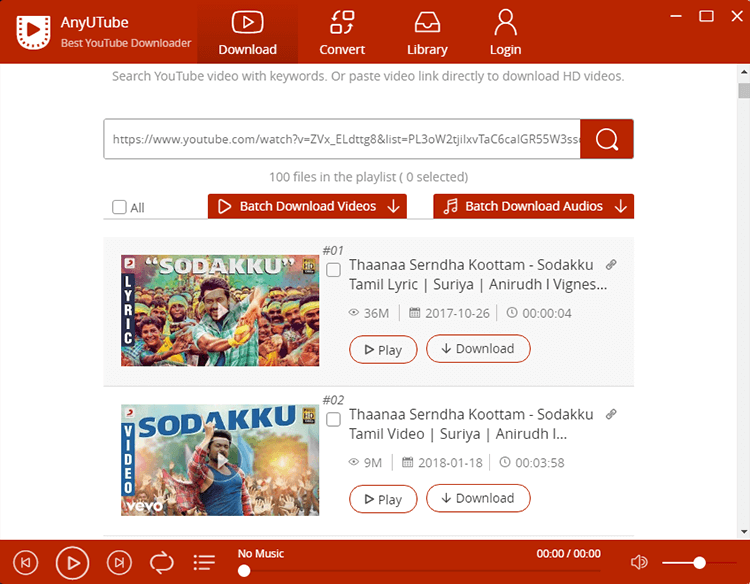Viewport: 750px width, 584px height.
Task: Click the player bar play button
Action: pos(72,562)
